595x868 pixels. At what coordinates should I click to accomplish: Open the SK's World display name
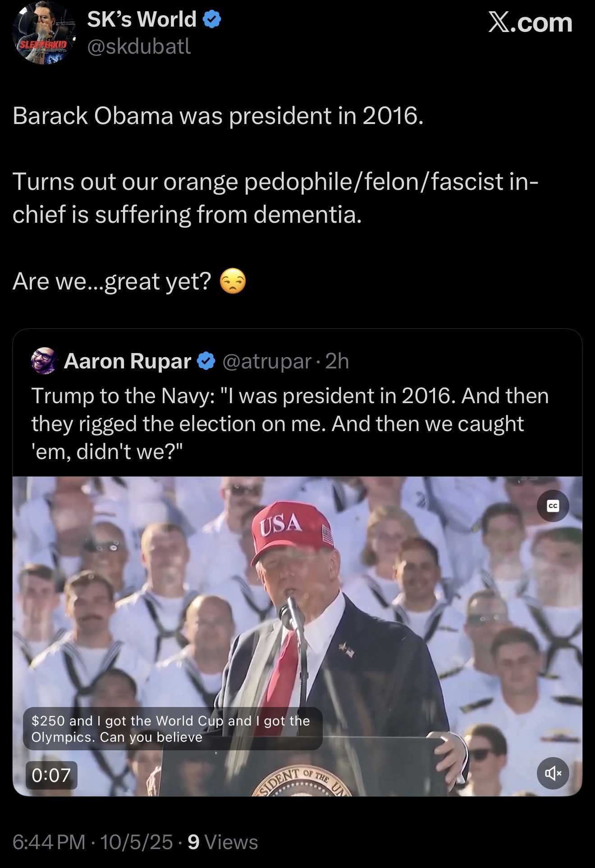point(142,20)
